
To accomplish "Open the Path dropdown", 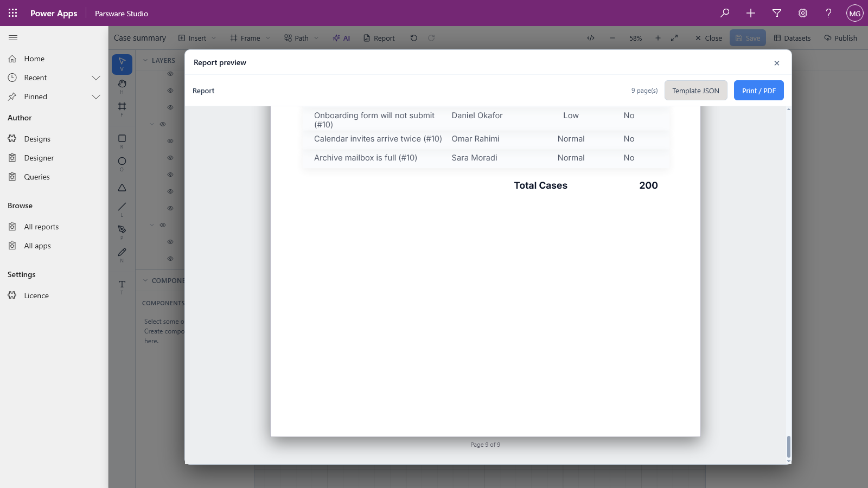I will tap(302, 38).
